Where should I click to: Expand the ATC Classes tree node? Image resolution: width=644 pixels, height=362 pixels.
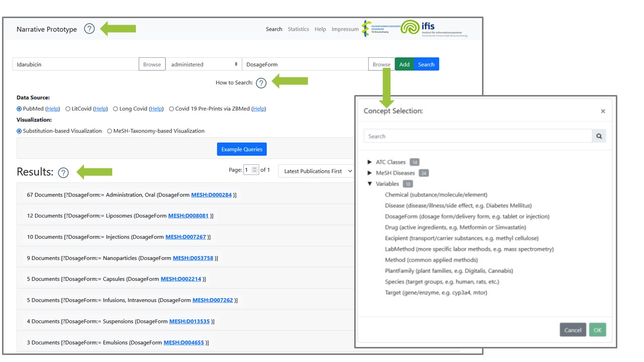point(370,162)
